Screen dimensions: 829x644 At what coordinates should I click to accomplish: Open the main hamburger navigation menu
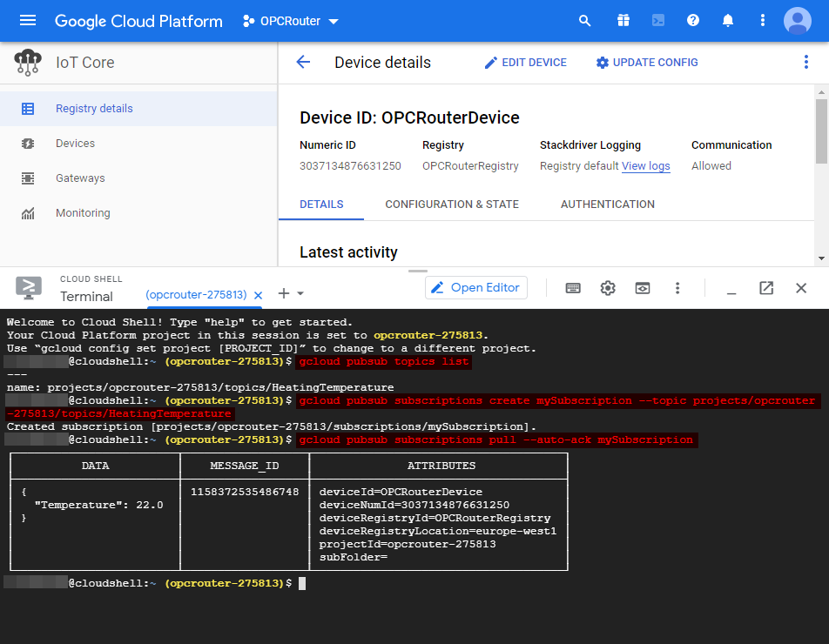pos(28,21)
